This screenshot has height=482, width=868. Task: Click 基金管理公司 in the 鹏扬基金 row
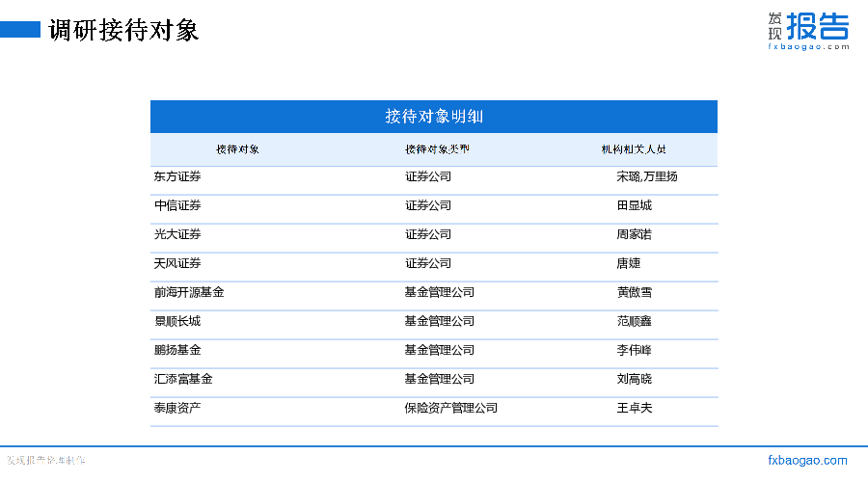tap(440, 350)
